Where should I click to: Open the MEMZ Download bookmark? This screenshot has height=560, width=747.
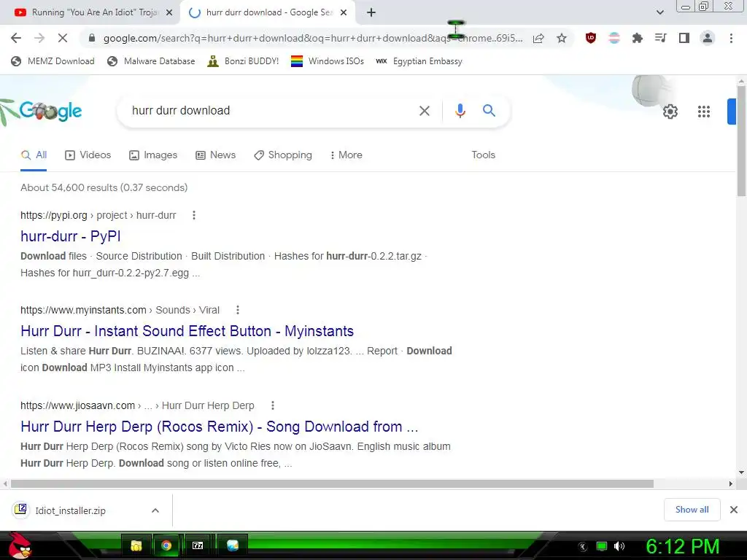[x=53, y=61]
